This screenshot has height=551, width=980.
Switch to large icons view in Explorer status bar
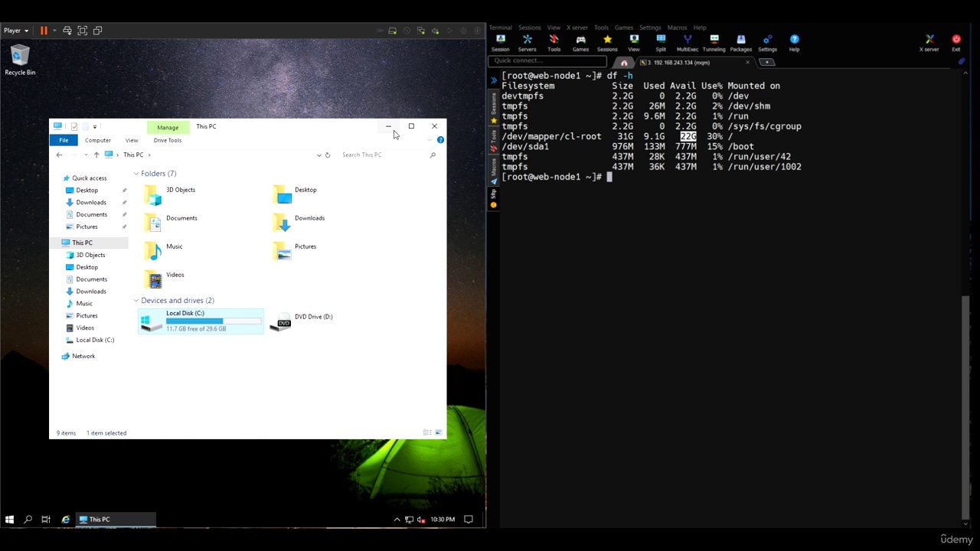[439, 433]
